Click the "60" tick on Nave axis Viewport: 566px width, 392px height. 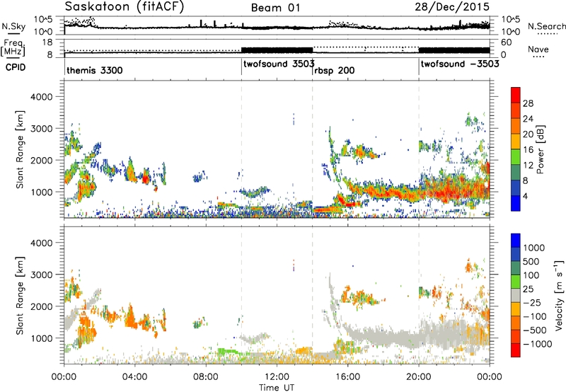tap(506, 42)
